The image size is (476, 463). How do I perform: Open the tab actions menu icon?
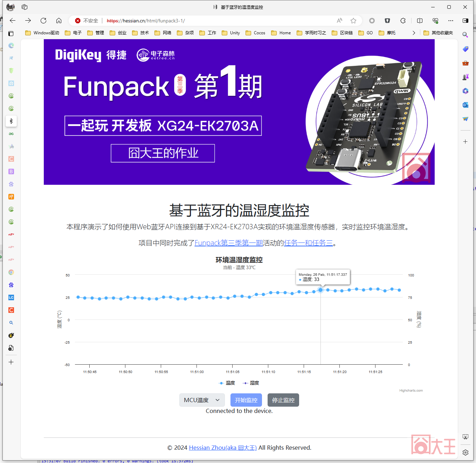pos(11,34)
